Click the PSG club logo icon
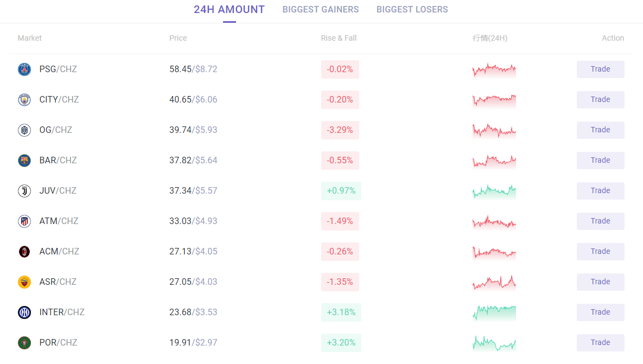Viewport: 643px width, 364px height. [24, 69]
